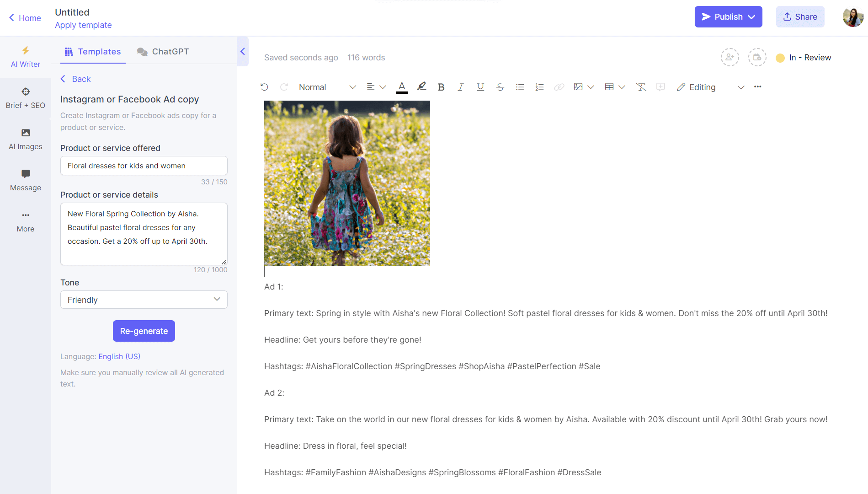The image size is (868, 494).
Task: Click the set due date icon
Action: [x=757, y=58]
